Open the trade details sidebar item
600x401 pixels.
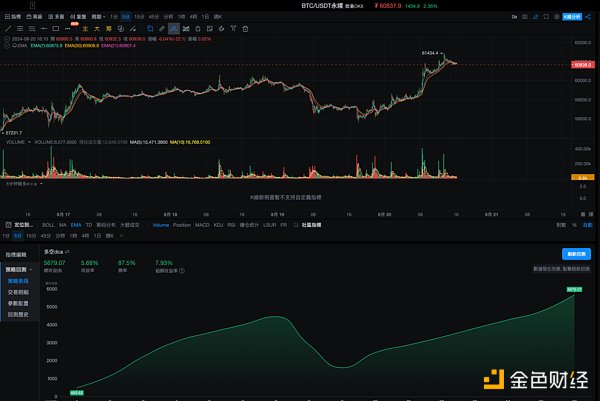point(18,292)
